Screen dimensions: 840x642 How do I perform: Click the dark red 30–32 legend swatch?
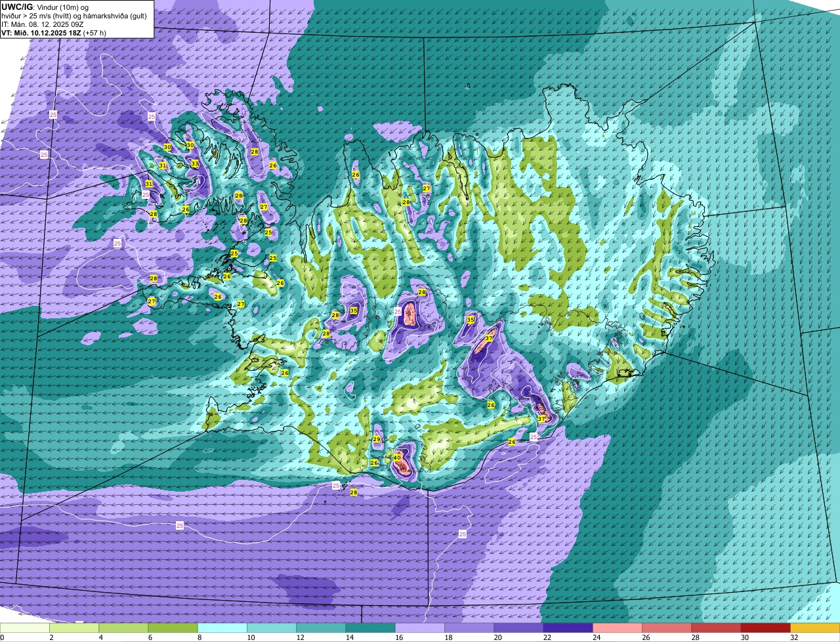point(766,628)
